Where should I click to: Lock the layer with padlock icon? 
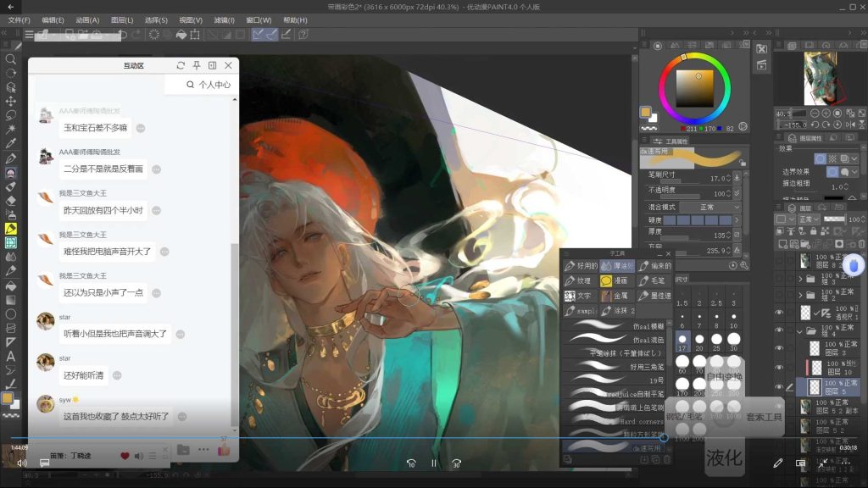(x=813, y=231)
